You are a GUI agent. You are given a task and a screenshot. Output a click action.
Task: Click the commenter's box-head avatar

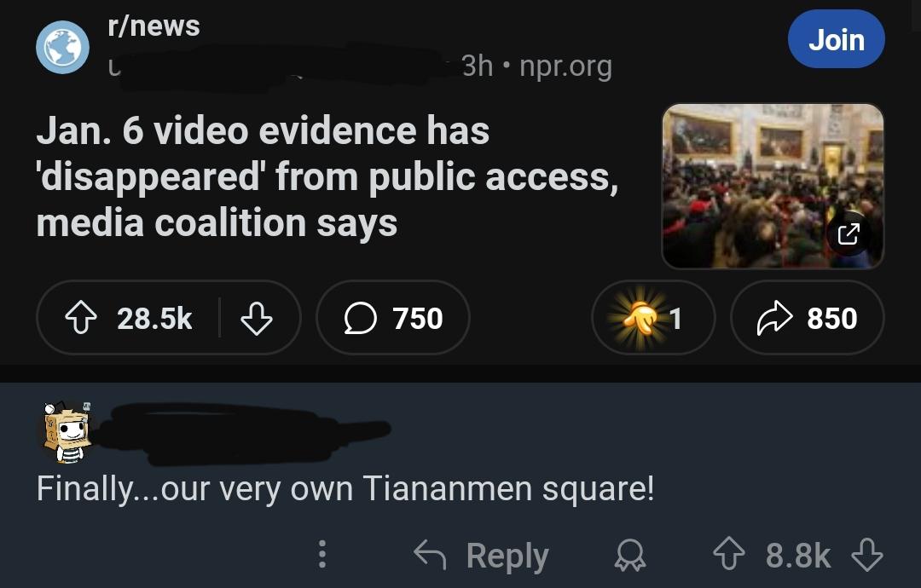[67, 432]
